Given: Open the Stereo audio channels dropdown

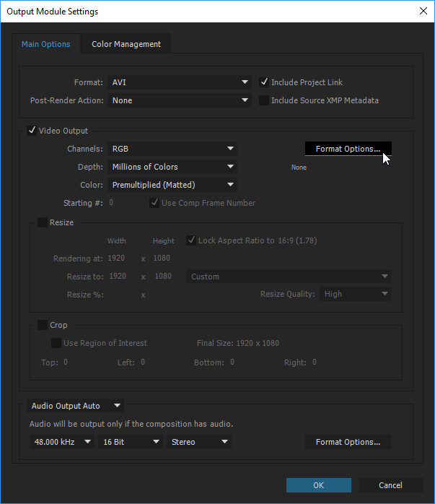Looking at the screenshot, I should [199, 442].
